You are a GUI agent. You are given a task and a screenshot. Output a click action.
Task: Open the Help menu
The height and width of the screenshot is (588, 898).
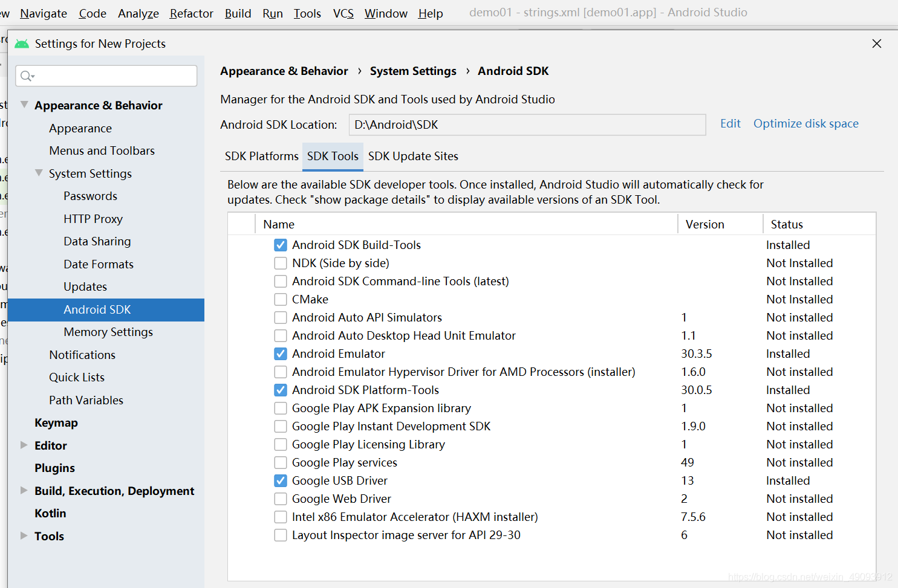pos(431,13)
